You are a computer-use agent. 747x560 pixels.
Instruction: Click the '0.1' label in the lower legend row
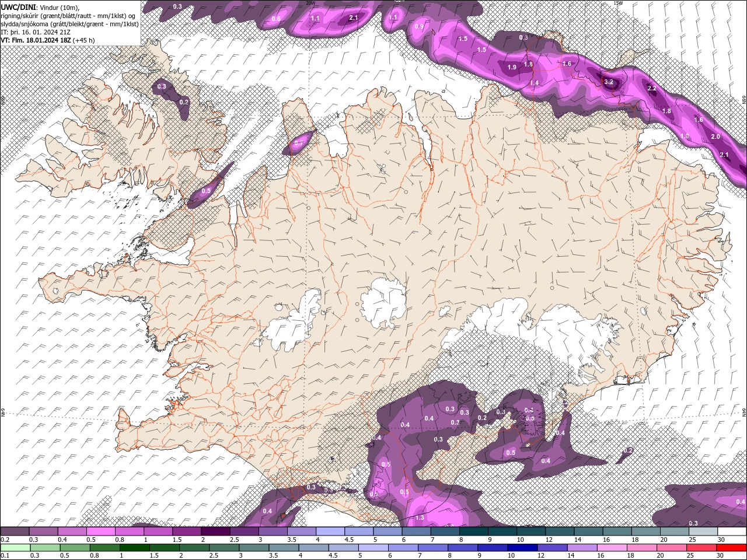tap(5, 555)
